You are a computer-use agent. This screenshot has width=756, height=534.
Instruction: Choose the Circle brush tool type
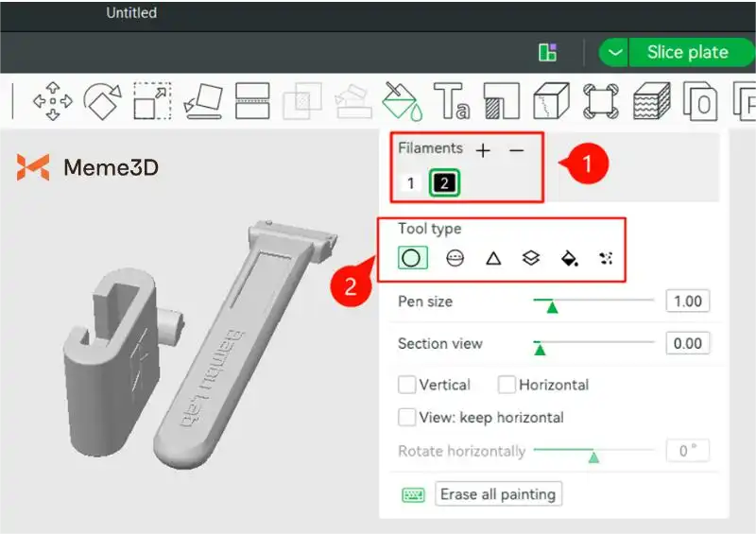pyautogui.click(x=412, y=257)
